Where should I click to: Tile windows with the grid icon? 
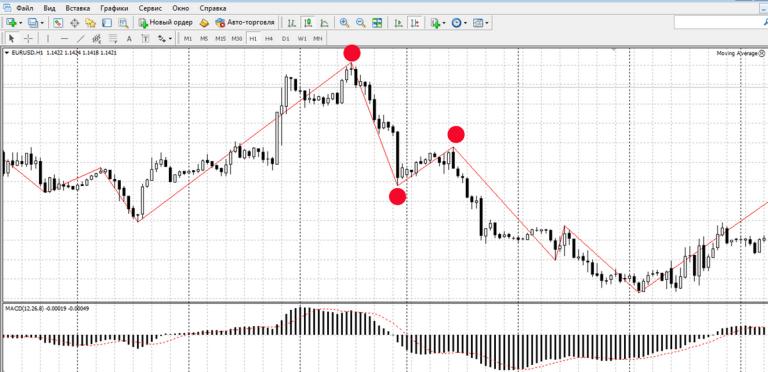click(377, 23)
